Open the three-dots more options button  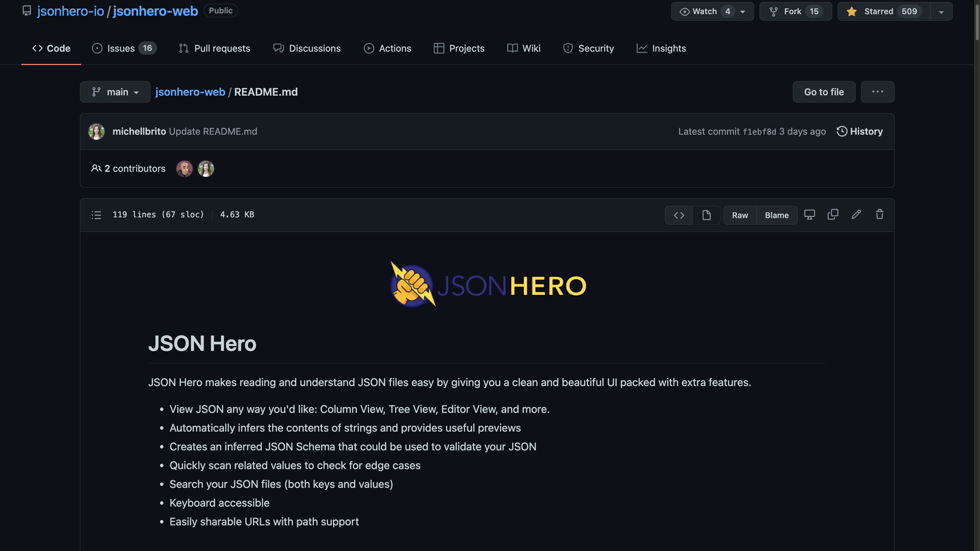(x=877, y=92)
